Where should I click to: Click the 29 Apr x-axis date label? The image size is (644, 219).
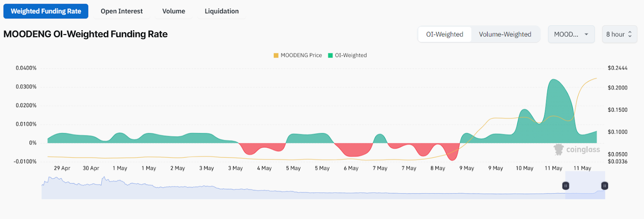coord(62,168)
